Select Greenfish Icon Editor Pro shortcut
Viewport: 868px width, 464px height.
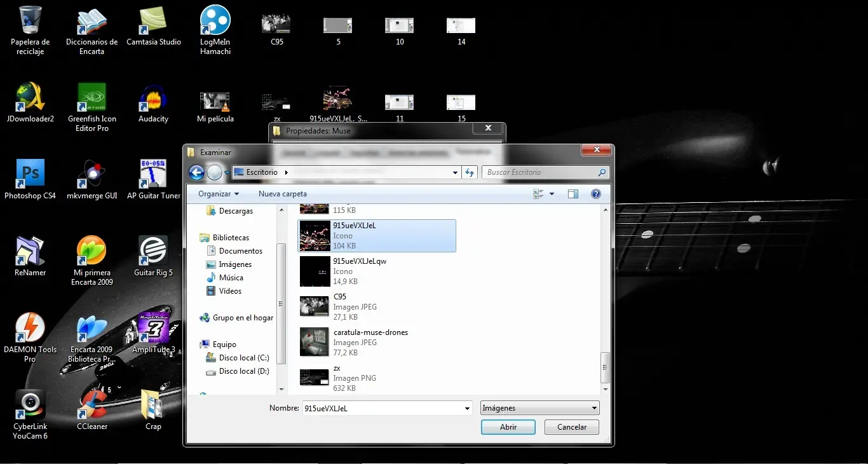(92, 107)
